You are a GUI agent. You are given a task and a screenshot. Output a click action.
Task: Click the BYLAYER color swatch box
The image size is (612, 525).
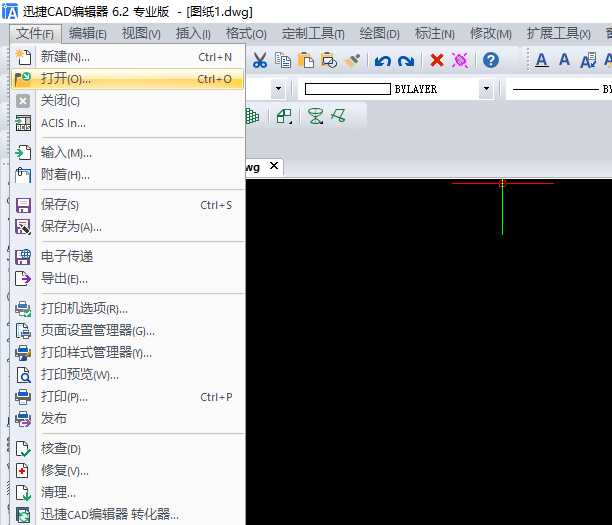tap(347, 89)
